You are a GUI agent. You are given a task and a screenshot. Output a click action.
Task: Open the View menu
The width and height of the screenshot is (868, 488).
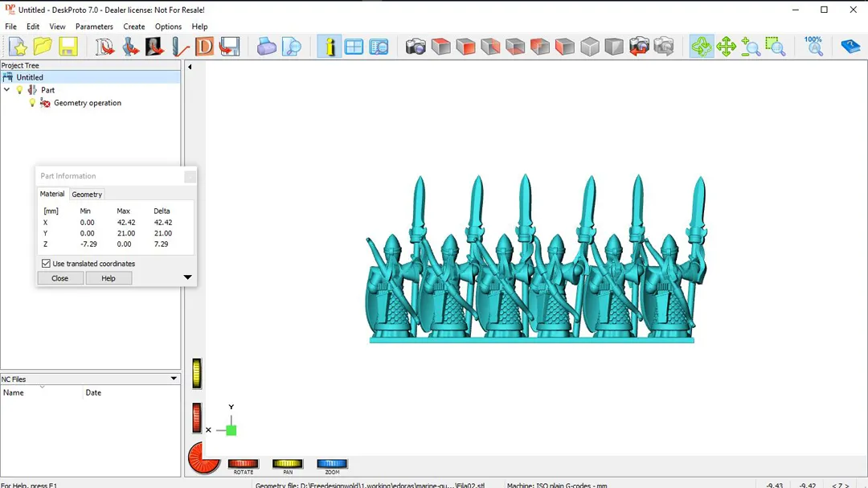click(x=57, y=27)
